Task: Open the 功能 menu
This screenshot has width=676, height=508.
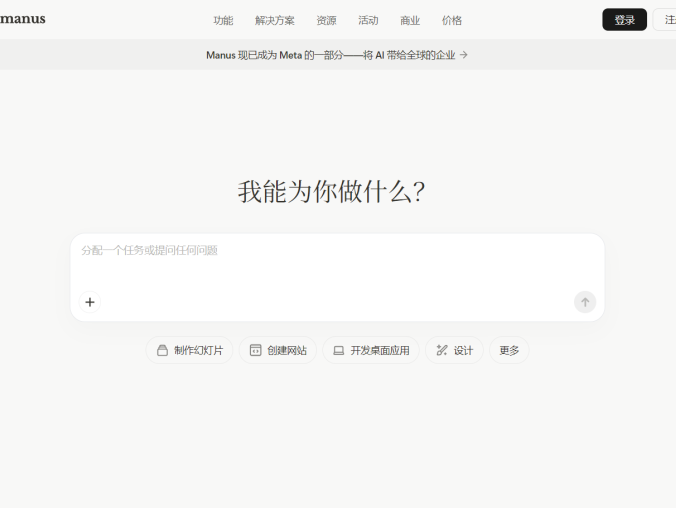Action: coord(223,20)
